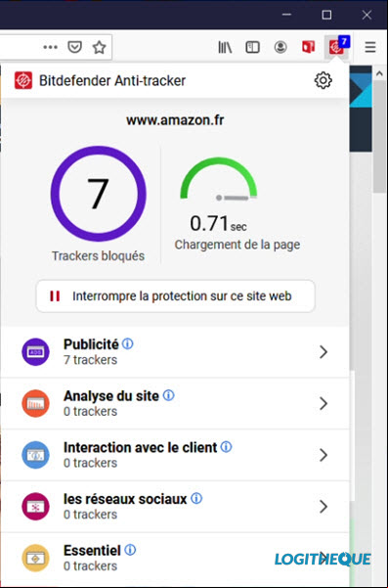Image resolution: width=388 pixels, height=588 pixels.
Task: Click the Bitdefender Anti-tracker toolbar extension icon
Action: [x=337, y=47]
